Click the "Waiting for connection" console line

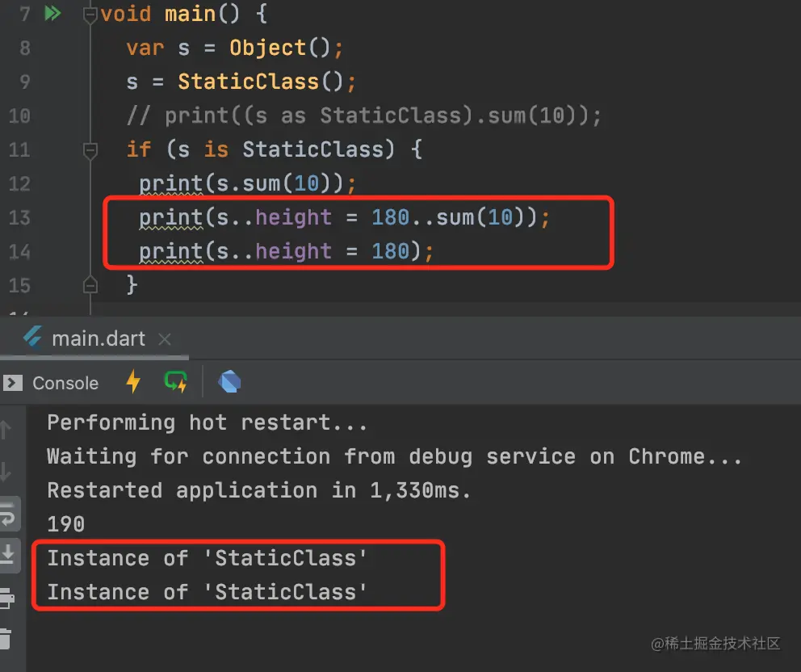(394, 456)
